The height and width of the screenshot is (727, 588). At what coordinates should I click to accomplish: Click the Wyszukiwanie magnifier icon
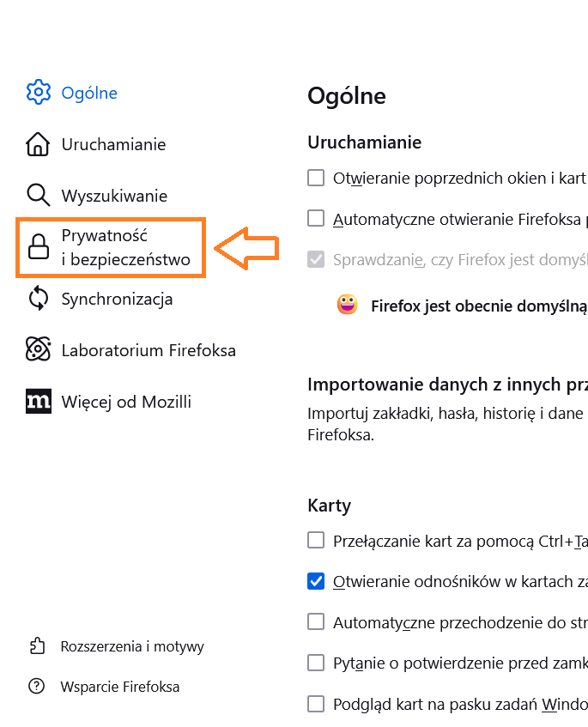38,196
